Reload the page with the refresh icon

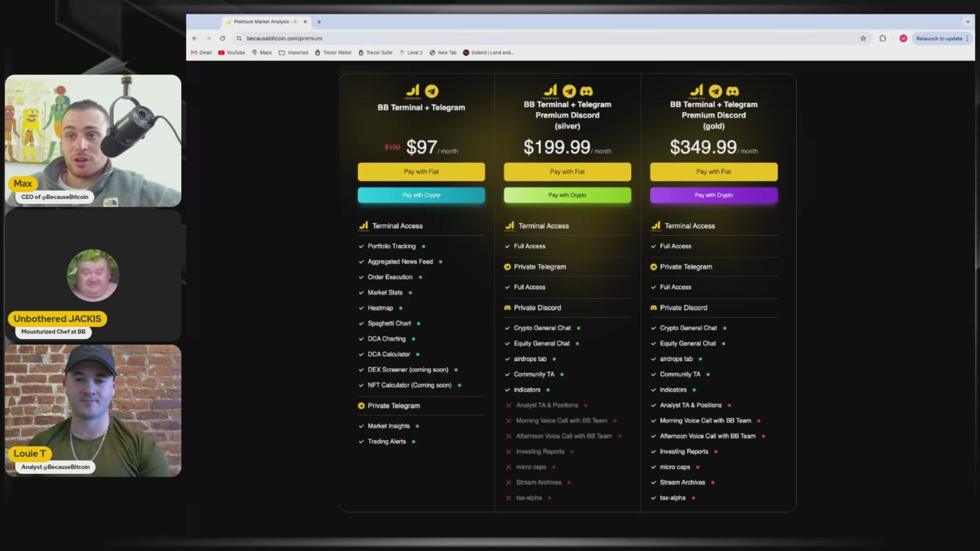(223, 38)
